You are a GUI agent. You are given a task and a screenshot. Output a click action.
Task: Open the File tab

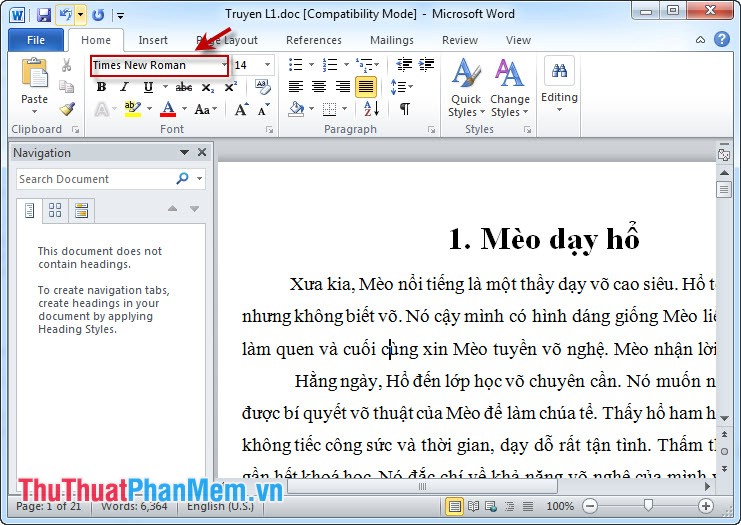(x=36, y=40)
